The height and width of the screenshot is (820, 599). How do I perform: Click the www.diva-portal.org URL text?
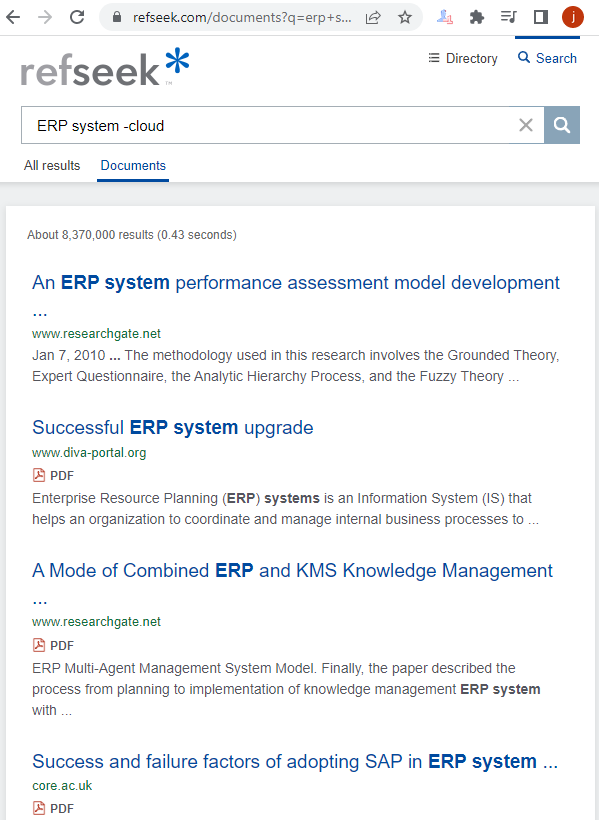(89, 452)
